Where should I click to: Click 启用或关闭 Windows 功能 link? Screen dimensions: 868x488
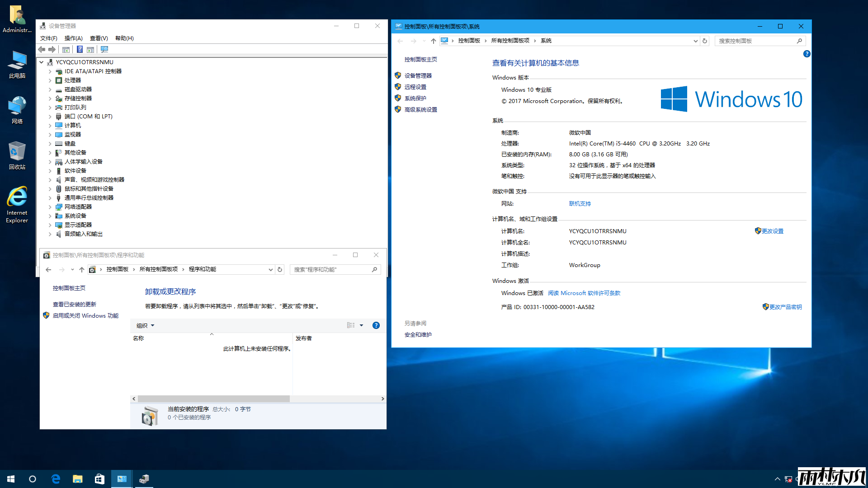85,316
